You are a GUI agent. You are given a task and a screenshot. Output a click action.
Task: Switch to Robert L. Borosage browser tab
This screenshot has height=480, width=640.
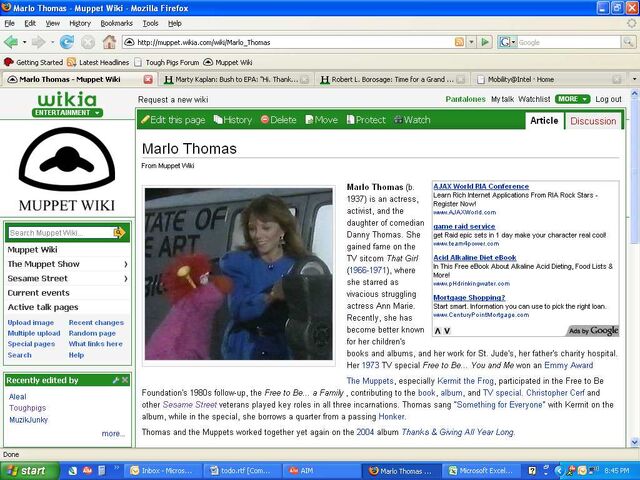393,79
